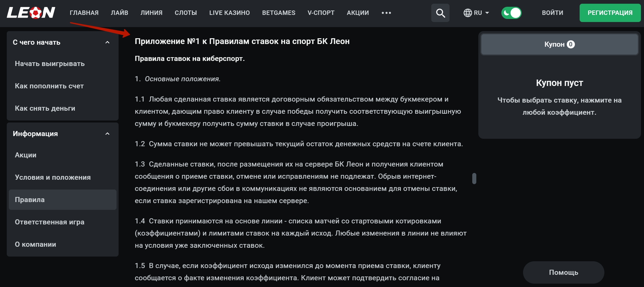Click paragraph 1.1 'Любая сделанная ставка'
The width and height of the screenshot is (644, 287).
[x=298, y=111]
